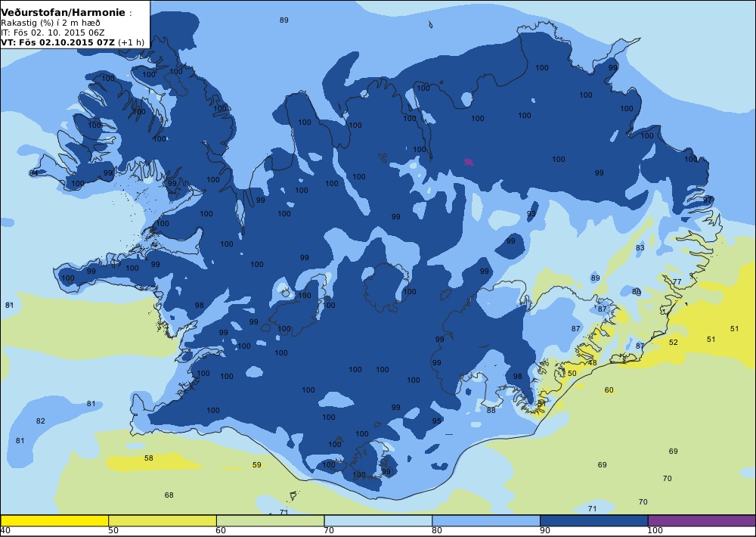This screenshot has width=756, height=537.
Task: Click the humidity value "68" on the map
Action: [x=169, y=495]
